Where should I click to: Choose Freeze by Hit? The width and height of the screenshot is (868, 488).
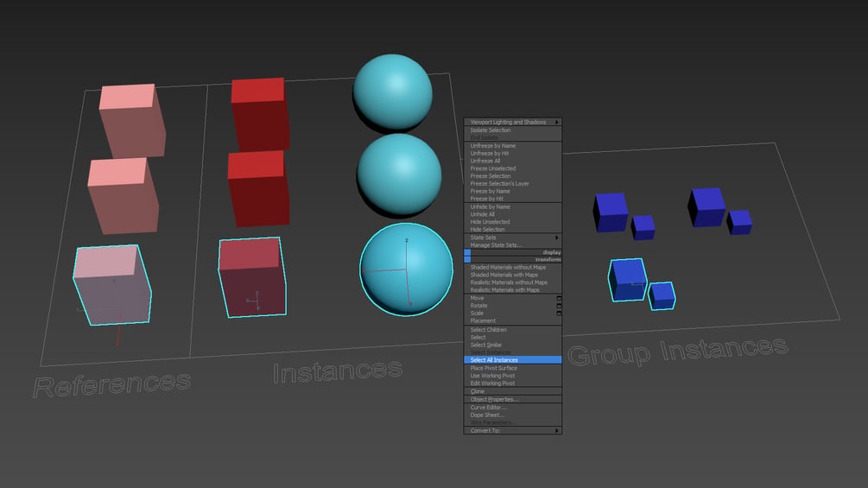[486, 199]
